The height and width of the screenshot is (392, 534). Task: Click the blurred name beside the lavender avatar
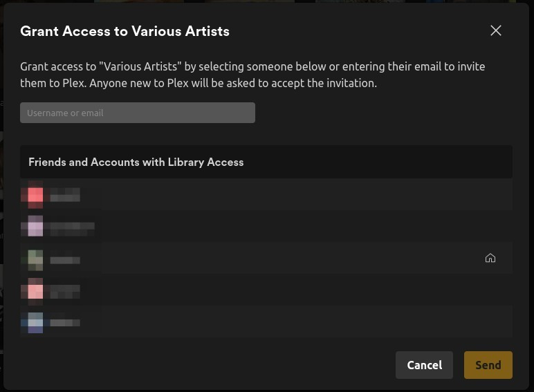[x=72, y=226]
